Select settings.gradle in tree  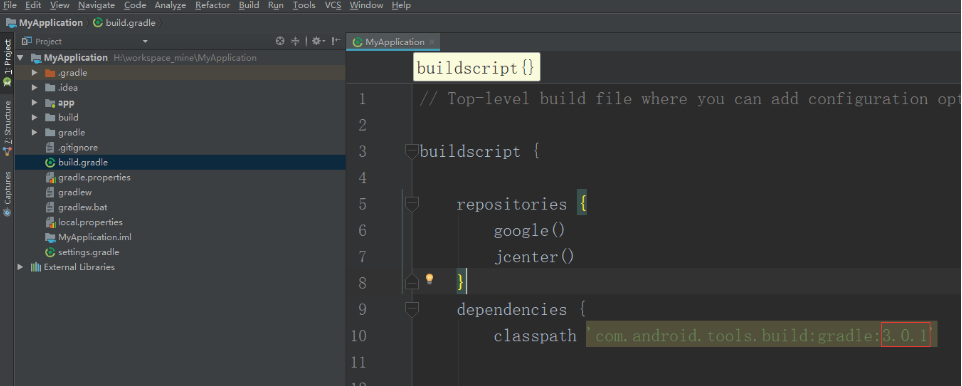point(88,252)
